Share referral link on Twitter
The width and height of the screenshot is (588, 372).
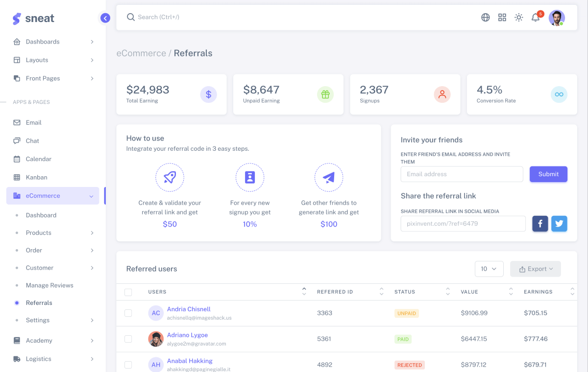(x=559, y=223)
